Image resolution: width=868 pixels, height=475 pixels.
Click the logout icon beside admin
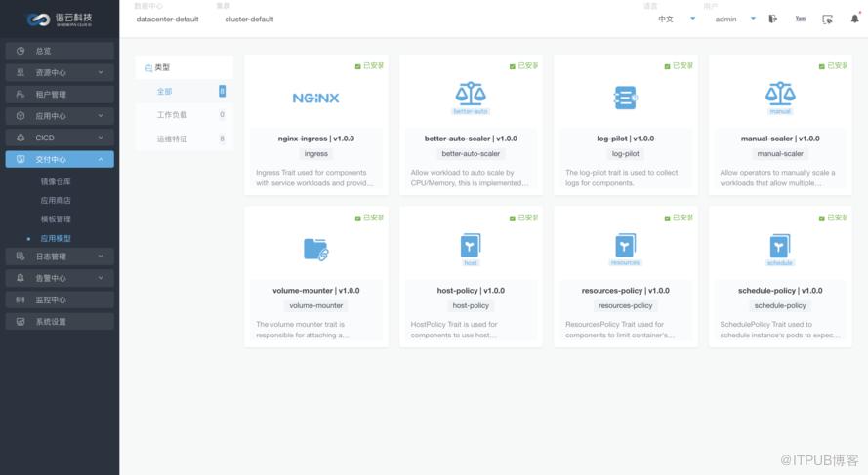772,19
